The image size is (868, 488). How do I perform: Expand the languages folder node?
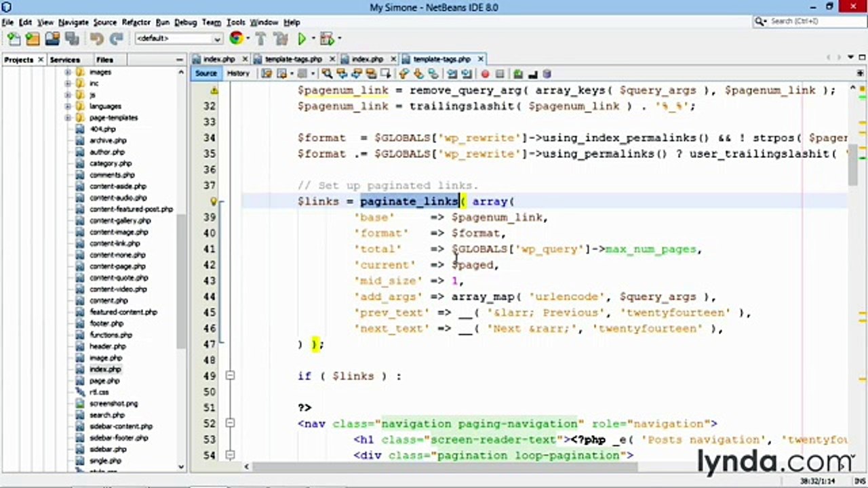click(x=68, y=106)
